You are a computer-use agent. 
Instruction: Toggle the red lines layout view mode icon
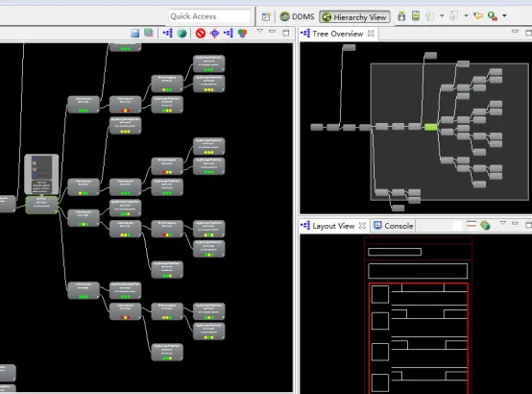472,225
